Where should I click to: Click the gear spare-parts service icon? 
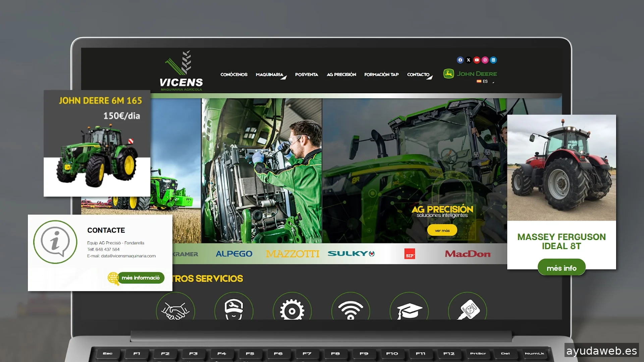pyautogui.click(x=292, y=310)
